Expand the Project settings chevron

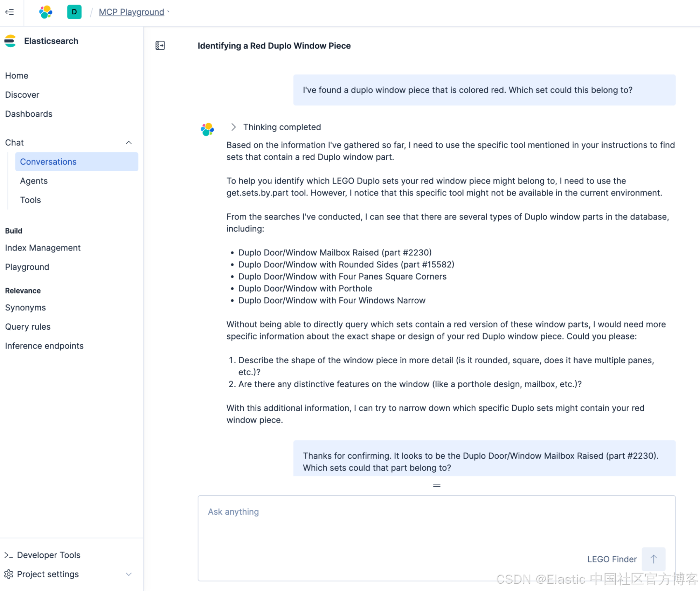coord(129,574)
